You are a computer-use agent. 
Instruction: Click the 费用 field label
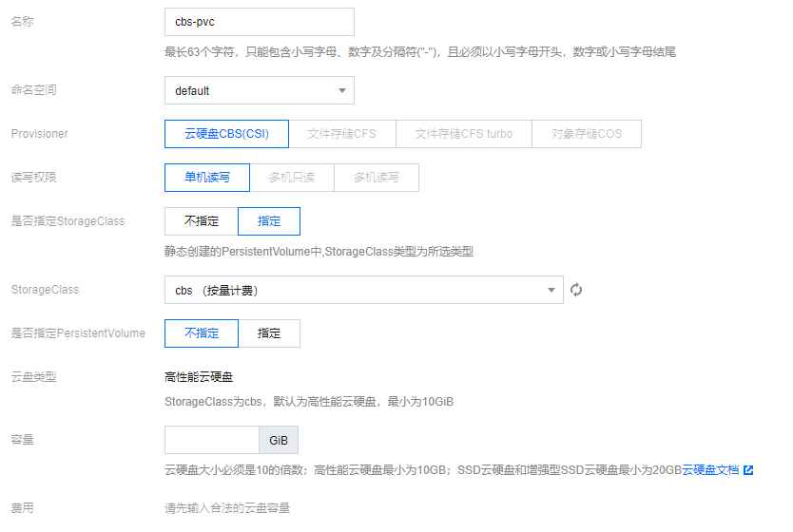(x=22, y=508)
